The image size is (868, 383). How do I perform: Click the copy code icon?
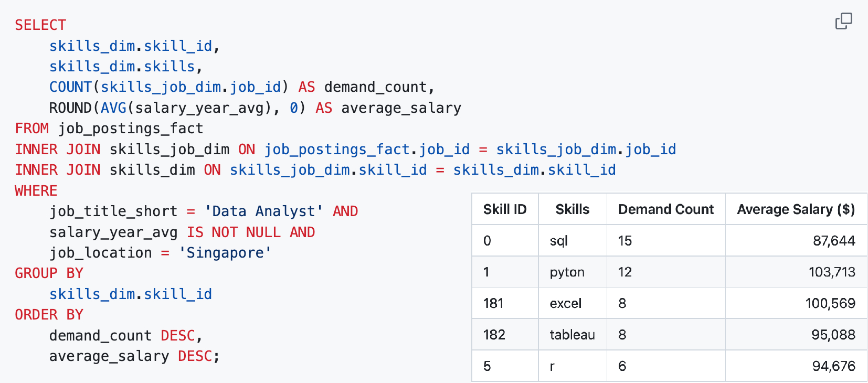tap(844, 21)
